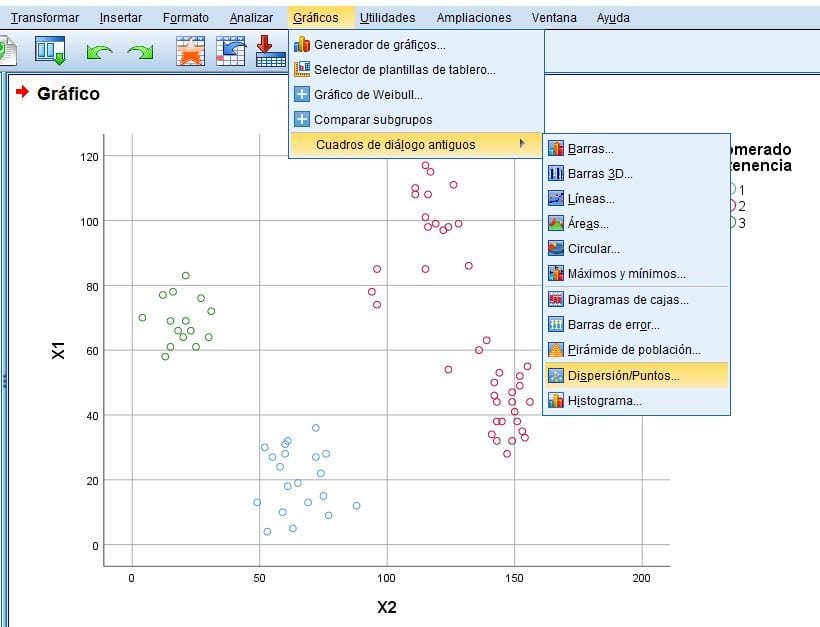Open the Ayuda menu
The height and width of the screenshot is (627, 820).
click(x=613, y=18)
